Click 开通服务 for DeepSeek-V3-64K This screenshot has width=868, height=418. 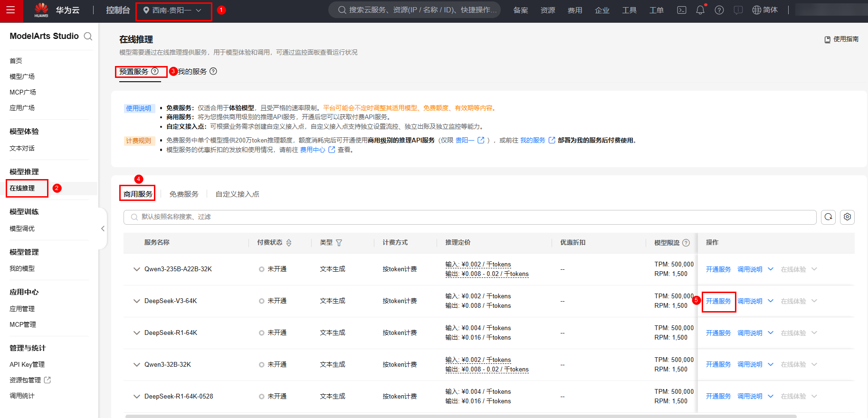tap(718, 301)
